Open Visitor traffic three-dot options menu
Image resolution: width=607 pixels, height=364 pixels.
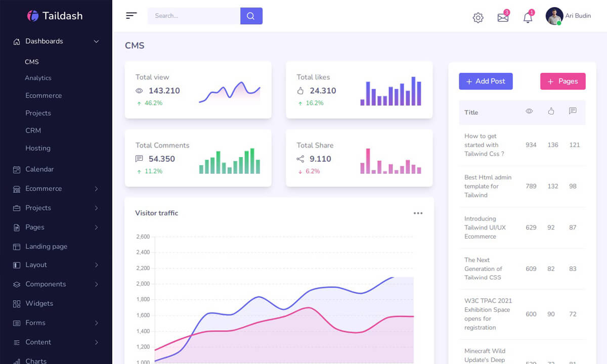pyautogui.click(x=418, y=213)
